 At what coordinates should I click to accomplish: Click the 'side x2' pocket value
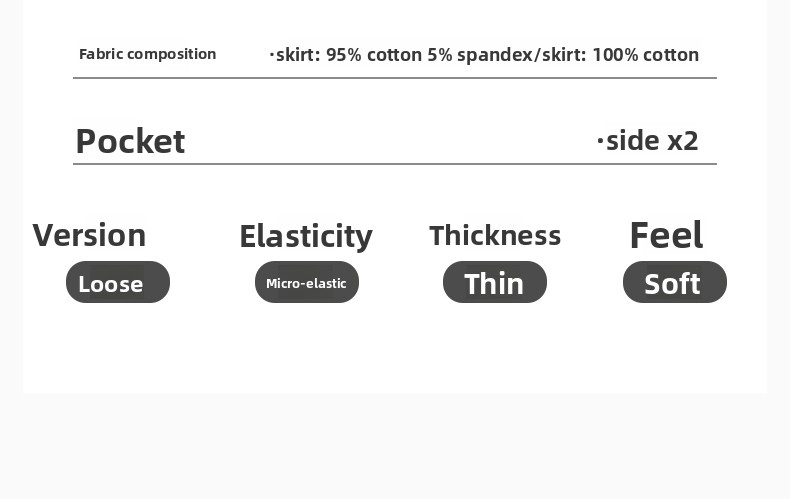coord(652,141)
